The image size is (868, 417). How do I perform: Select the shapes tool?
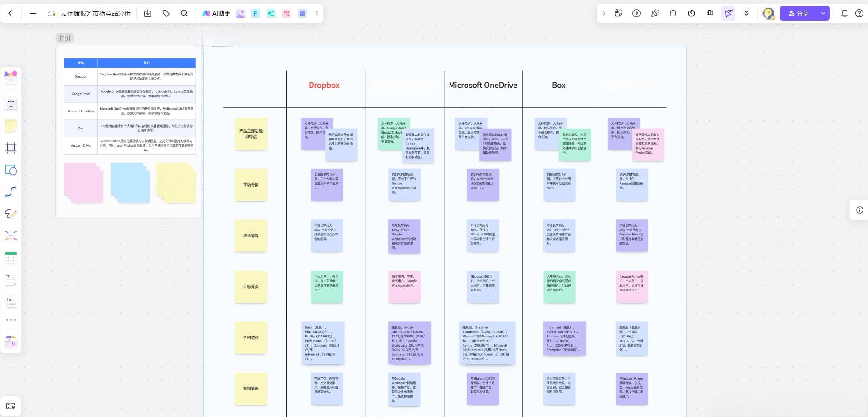11,170
